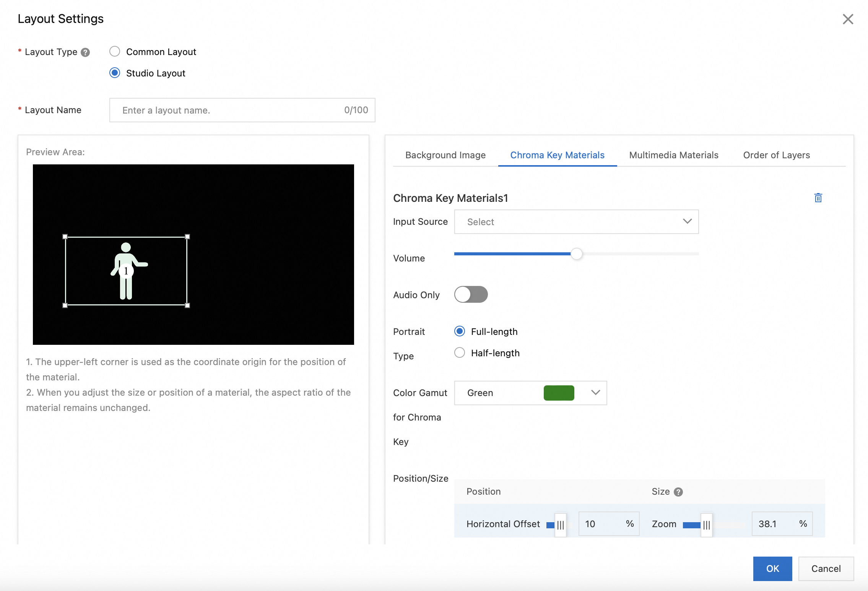Choose Half-length portrait type
Screen dimensions: 868x591
tap(460, 352)
